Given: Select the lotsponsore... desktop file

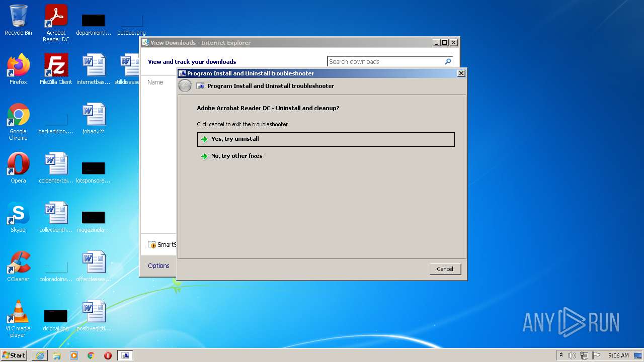Looking at the screenshot, I should click(x=94, y=172).
